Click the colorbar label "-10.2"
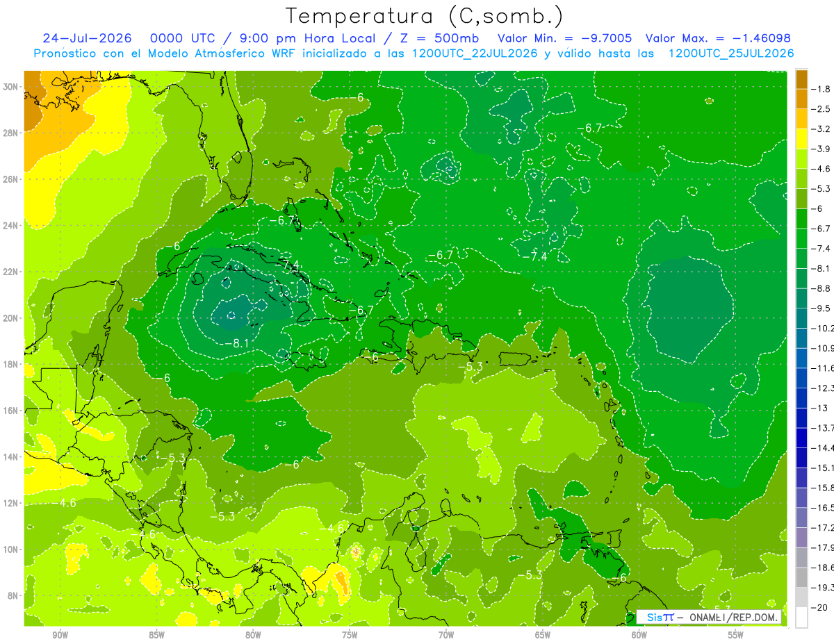 [822, 328]
